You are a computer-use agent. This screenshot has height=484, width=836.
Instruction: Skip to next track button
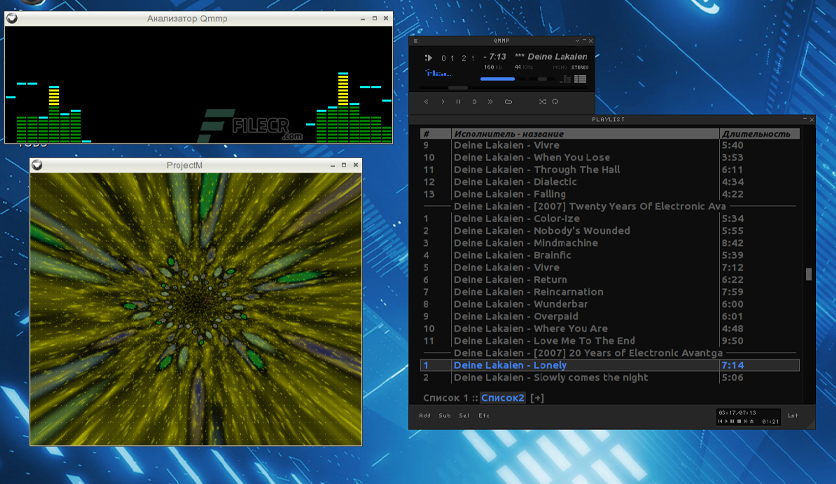pos(490,101)
